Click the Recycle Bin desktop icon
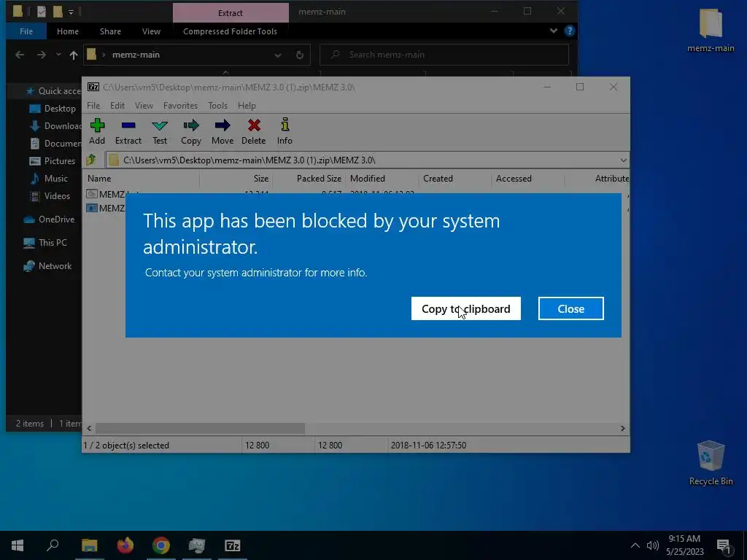Image resolution: width=747 pixels, height=560 pixels. 711,463
